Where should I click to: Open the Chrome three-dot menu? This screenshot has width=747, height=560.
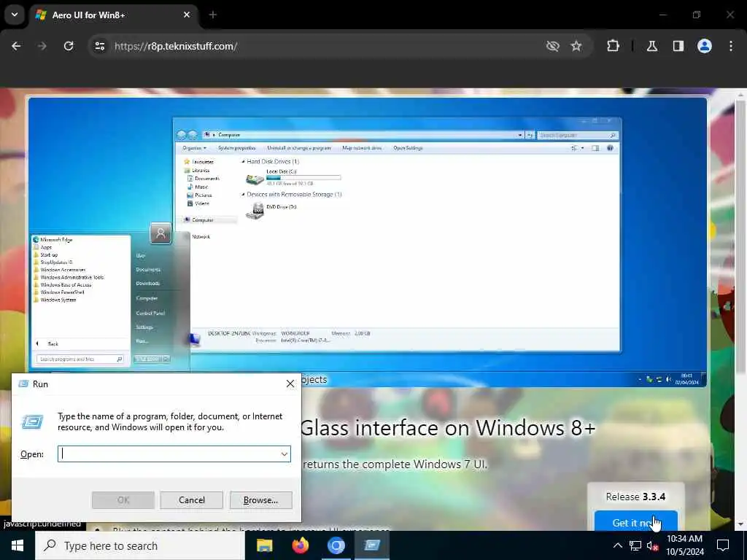click(x=731, y=46)
